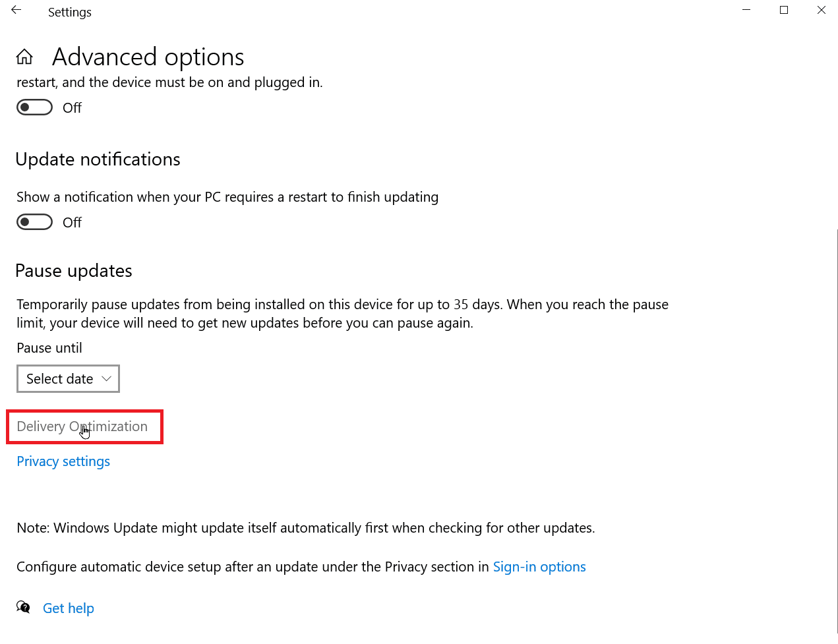Viewport: 838px width, 644px height.
Task: Open Delivery Optimization
Action: click(82, 426)
